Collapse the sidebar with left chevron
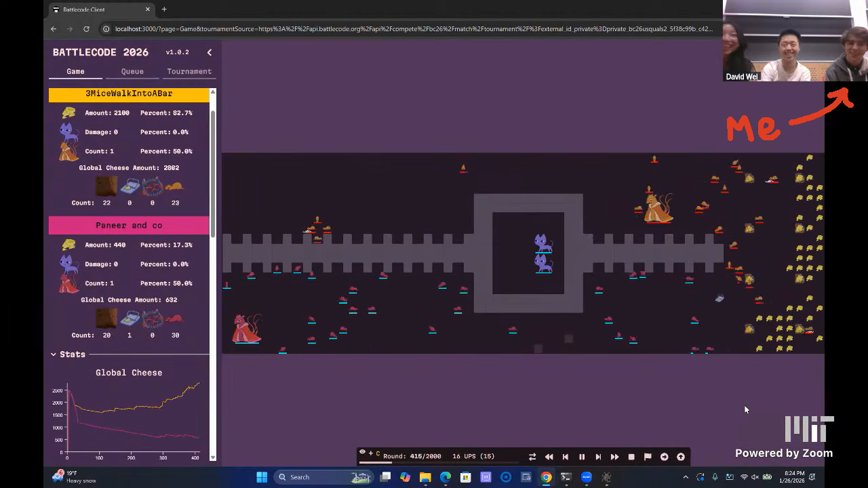This screenshot has width=868, height=488. pos(209,52)
